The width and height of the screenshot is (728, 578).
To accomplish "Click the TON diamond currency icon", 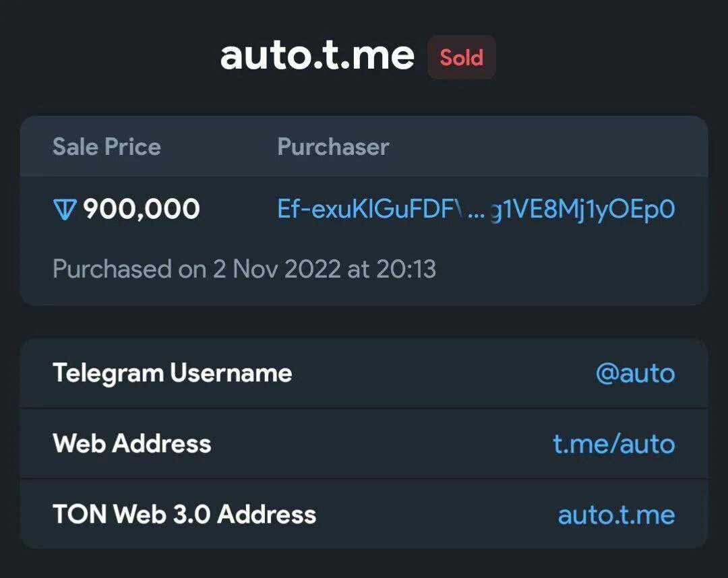I will coord(65,210).
